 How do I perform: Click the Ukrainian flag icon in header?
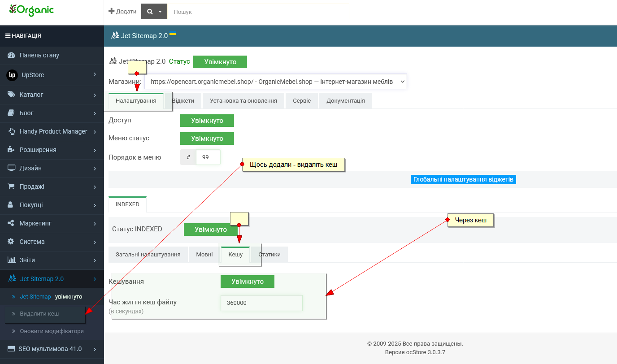173,33
